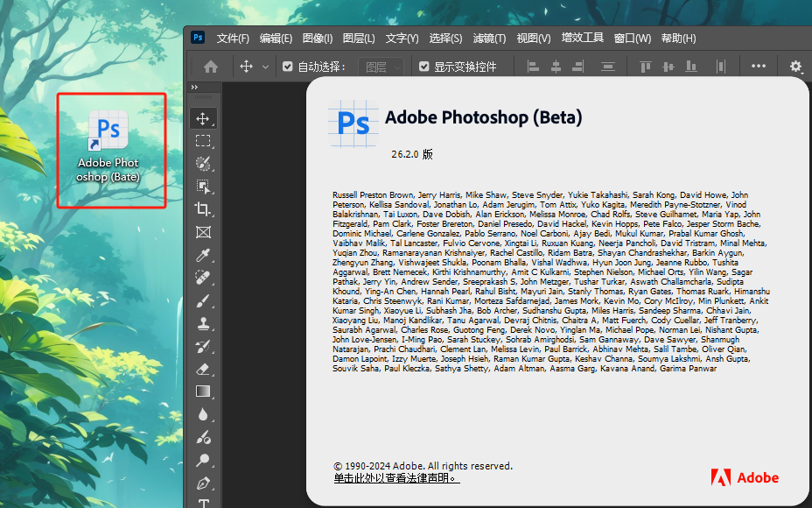This screenshot has width=812, height=508.
Task: Open the 文件(F) menu
Action: [233, 39]
